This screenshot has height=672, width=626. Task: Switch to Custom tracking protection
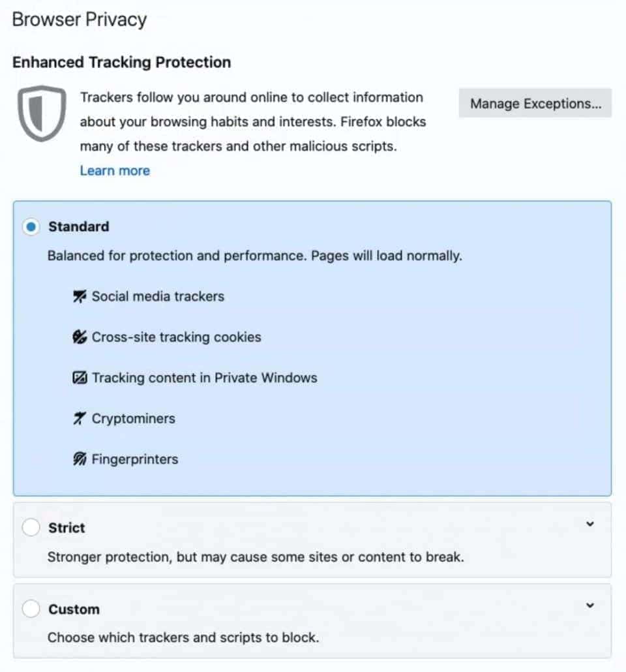31,609
